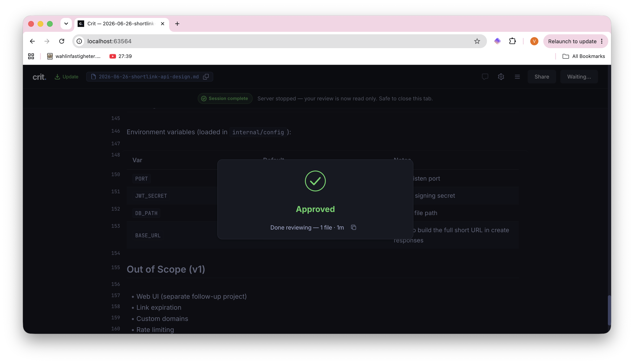
Task: Click the Rate limiting bullet
Action: pyautogui.click(x=155, y=330)
